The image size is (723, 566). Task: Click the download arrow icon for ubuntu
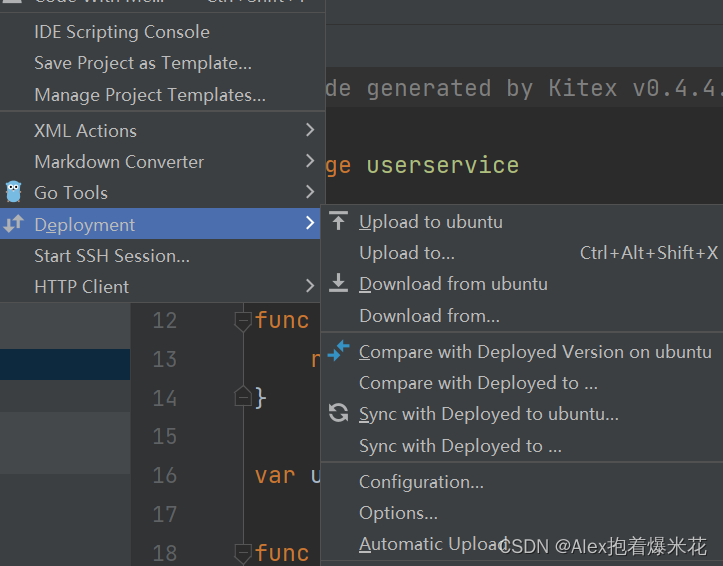338,283
